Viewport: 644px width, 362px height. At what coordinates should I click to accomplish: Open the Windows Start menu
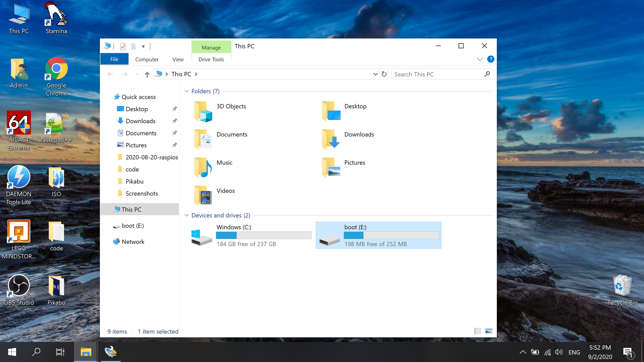[x=12, y=352]
